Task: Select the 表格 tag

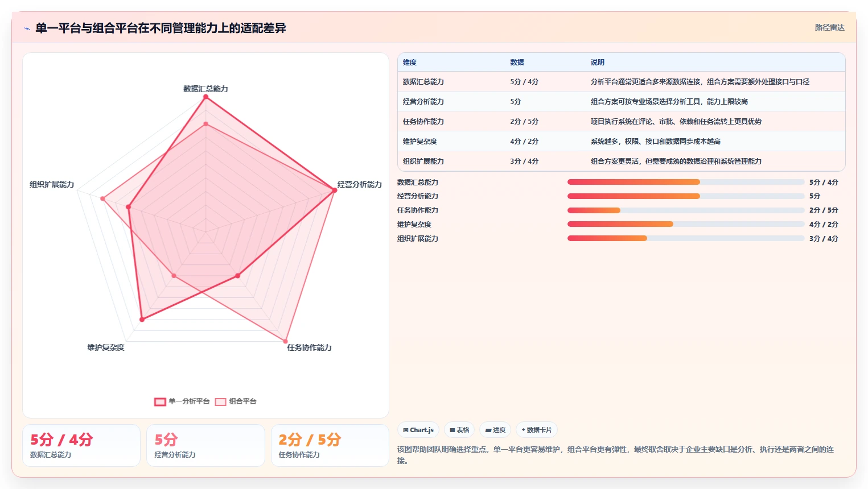Action: click(459, 430)
